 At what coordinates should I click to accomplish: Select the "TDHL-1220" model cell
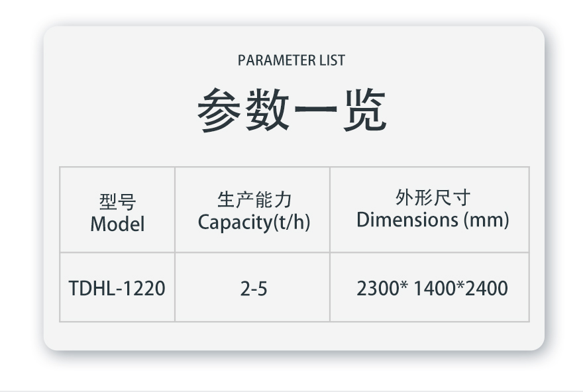pyautogui.click(x=117, y=289)
